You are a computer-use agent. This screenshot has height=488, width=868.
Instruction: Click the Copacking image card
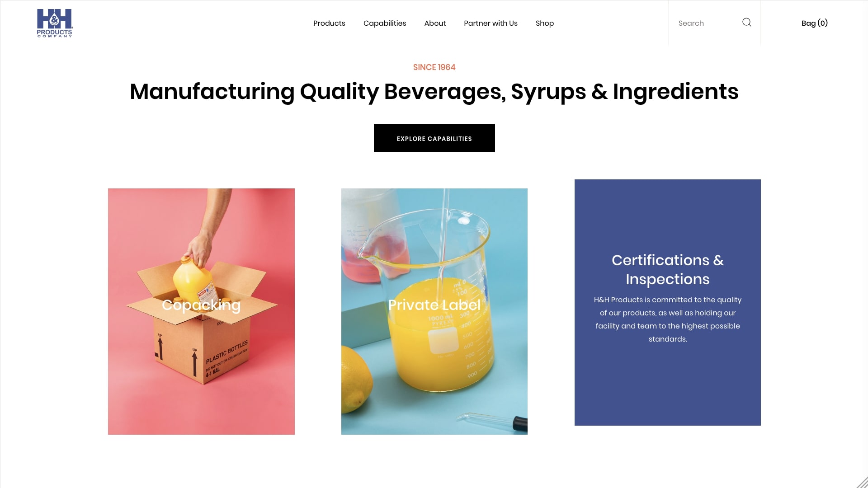pyautogui.click(x=201, y=311)
